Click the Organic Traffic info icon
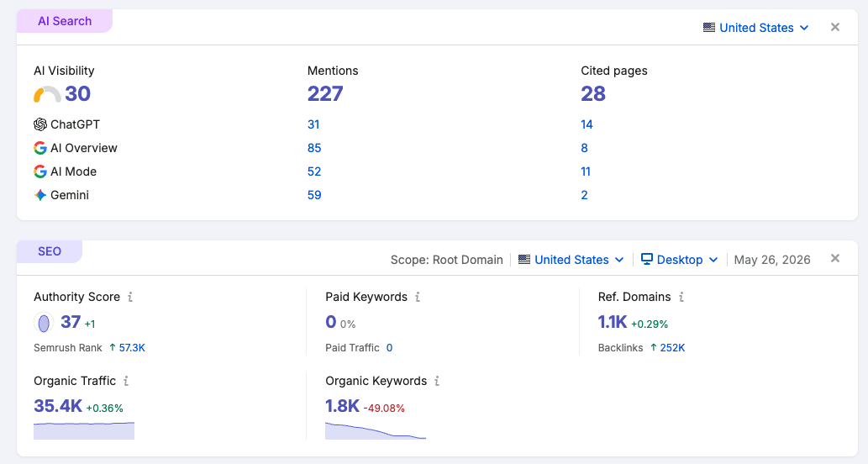This screenshot has height=464, width=868. click(x=126, y=381)
